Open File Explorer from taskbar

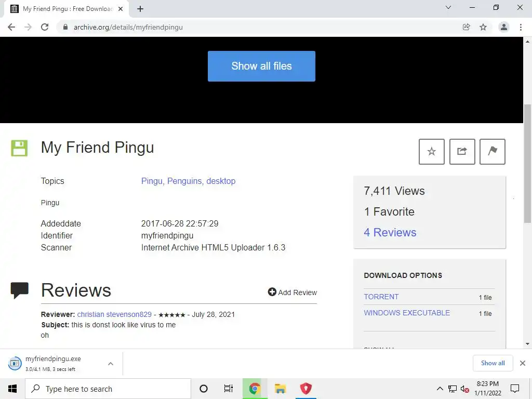(280, 389)
